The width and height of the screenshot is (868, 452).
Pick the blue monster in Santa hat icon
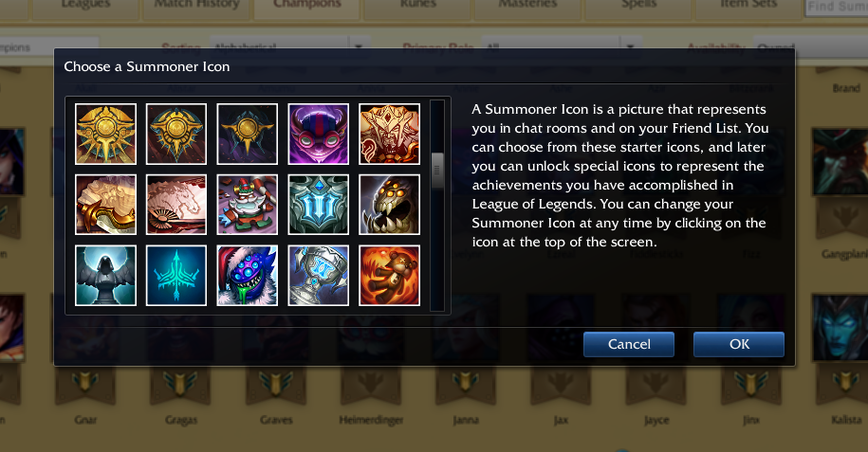(248, 276)
